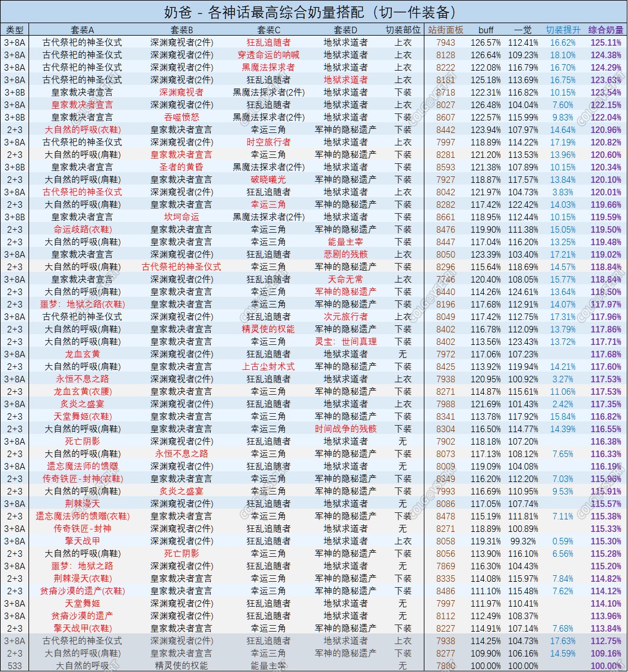Click the 类型 column header
628x672 pixels.
tap(15, 30)
